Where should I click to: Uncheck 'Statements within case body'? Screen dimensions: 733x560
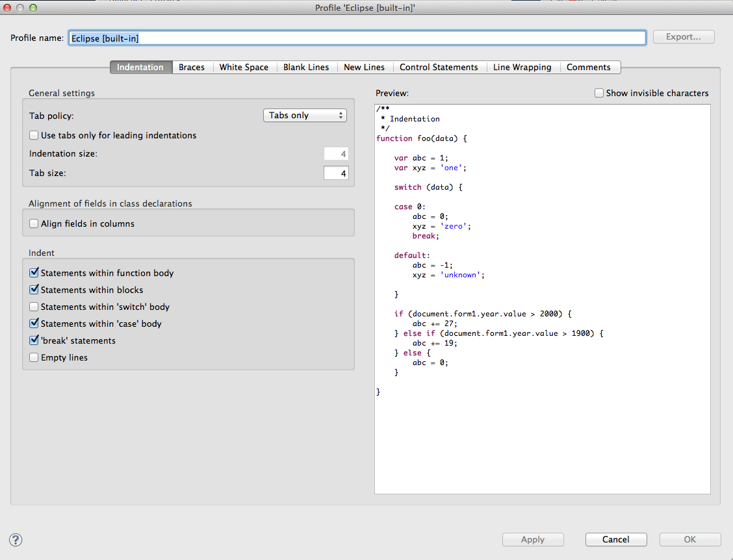pos(34,324)
